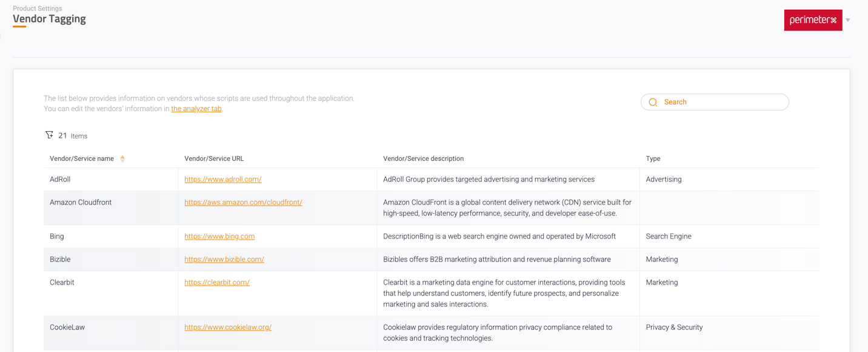Follow the Clearbit URL link
This screenshot has width=868, height=352.
pyautogui.click(x=216, y=283)
